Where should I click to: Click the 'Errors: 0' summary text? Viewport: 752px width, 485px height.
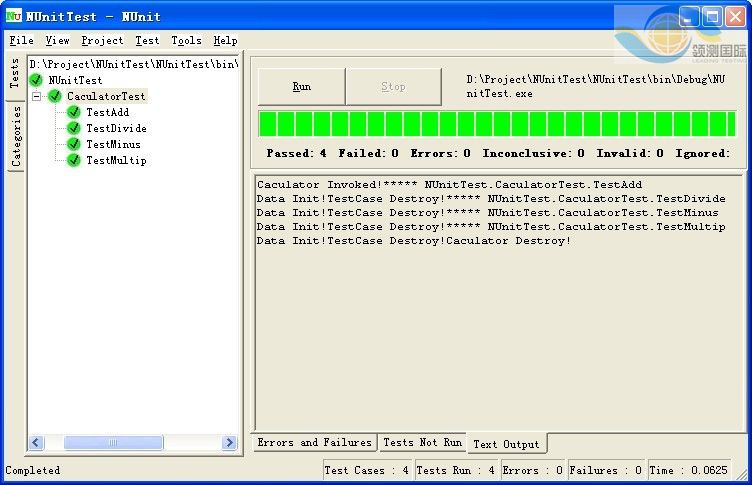440,153
